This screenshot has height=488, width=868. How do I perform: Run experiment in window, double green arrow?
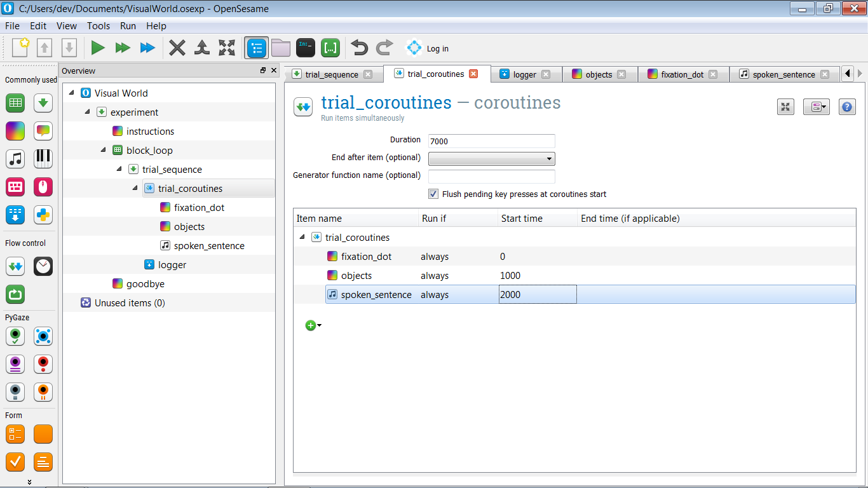pos(123,48)
